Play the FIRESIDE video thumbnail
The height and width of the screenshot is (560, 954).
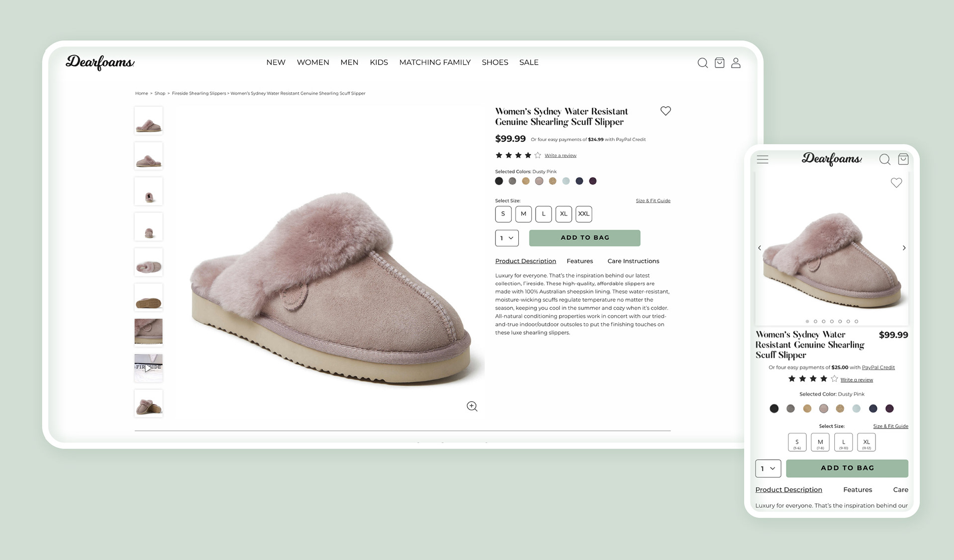[148, 367]
